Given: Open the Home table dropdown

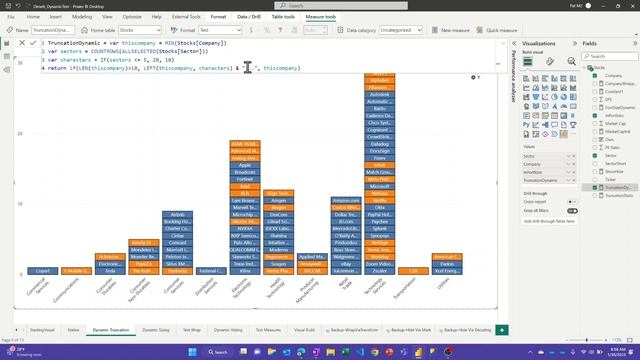Looking at the screenshot, I should (x=140, y=30).
